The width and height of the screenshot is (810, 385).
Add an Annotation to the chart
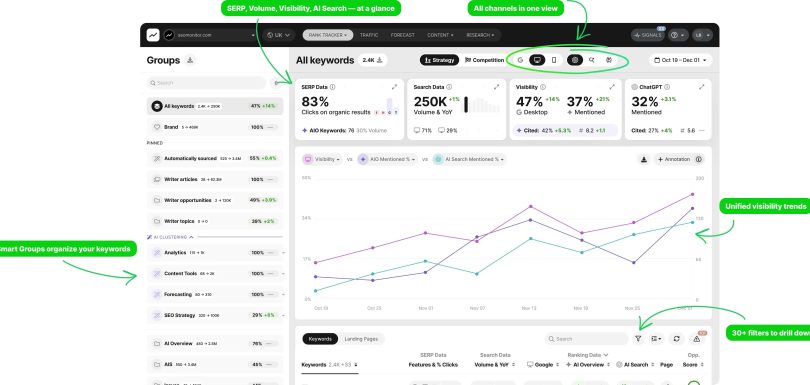(x=674, y=160)
